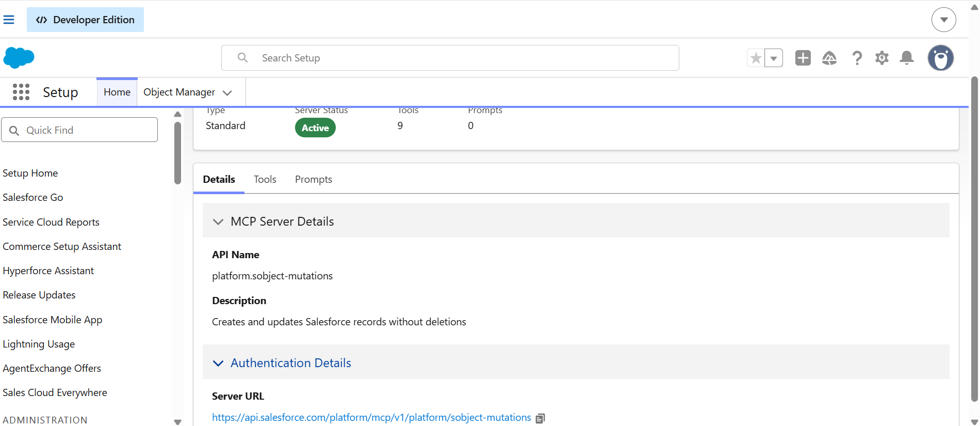
Task: Collapse the MCP Server Details section
Action: pyautogui.click(x=218, y=222)
